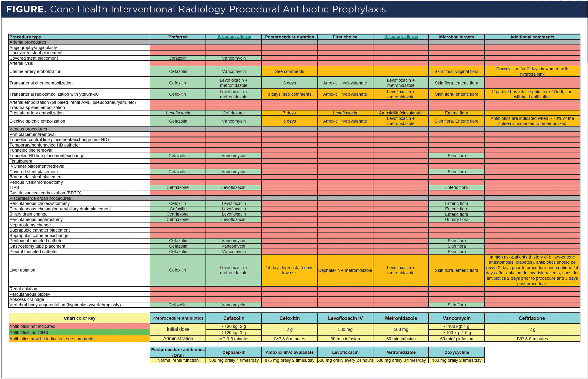
Task: Click the second β-lactam allergy header link
Action: (x=401, y=37)
